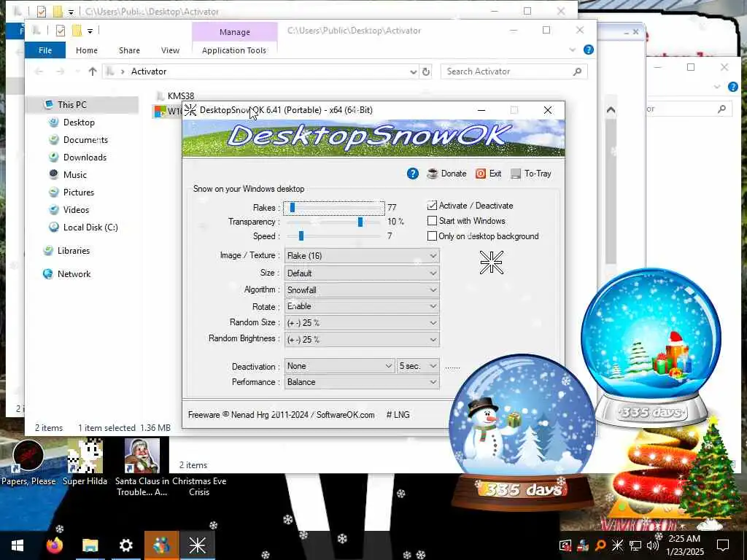
Task: Open Super Hilda desktop shortcut
Action: pos(85,462)
